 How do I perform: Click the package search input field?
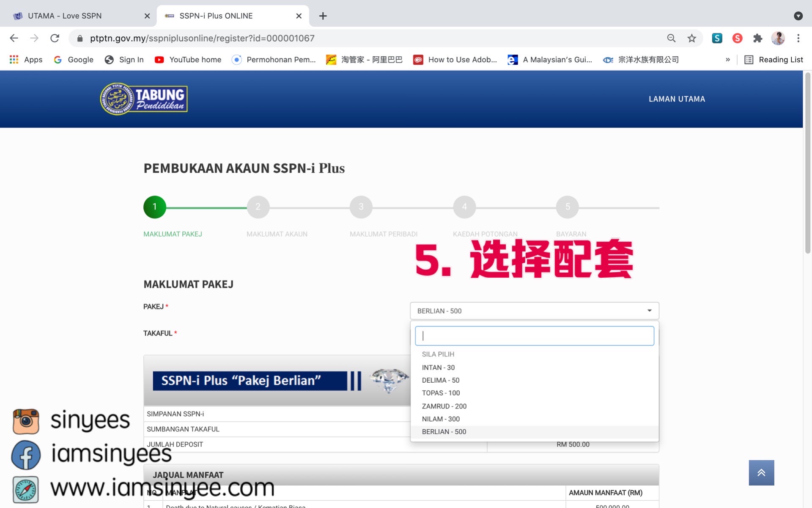point(535,336)
